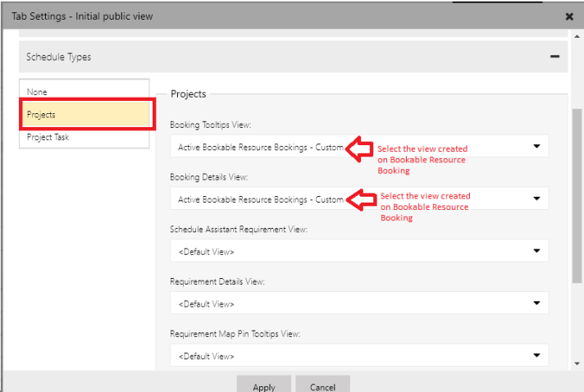The width and height of the screenshot is (584, 392).
Task: Close the Tab Settings dialog
Action: 569,16
